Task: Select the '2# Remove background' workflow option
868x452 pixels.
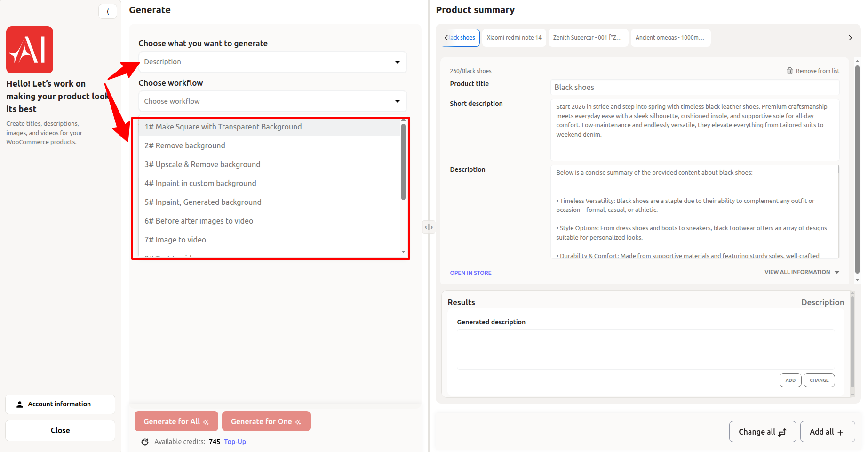Action: (x=184, y=145)
